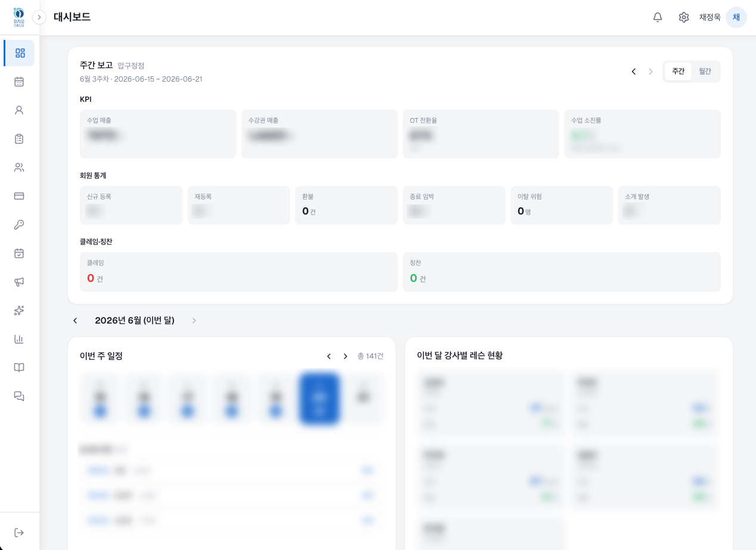The height and width of the screenshot is (550, 756).
Task: Click the 채정욱 user name
Action: [x=710, y=17]
